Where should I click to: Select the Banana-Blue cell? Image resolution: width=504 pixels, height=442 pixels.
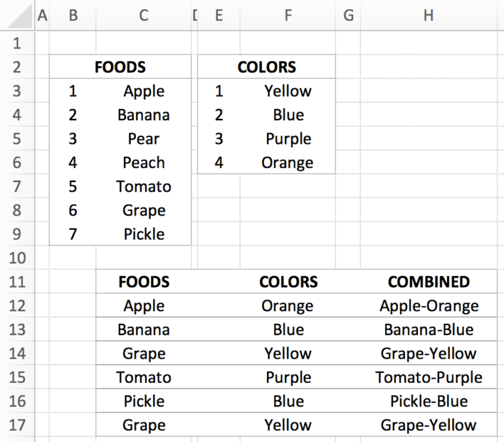(x=429, y=330)
